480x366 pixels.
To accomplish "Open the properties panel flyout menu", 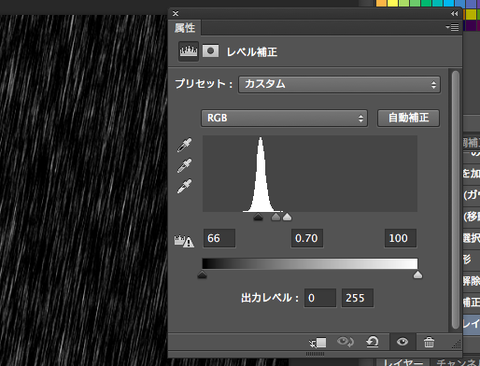I will 452,27.
